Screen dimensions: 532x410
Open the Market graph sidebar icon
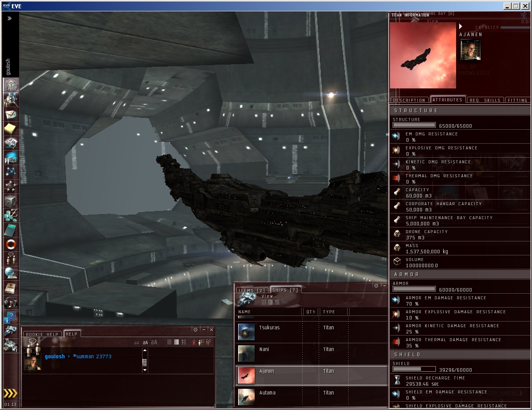click(x=10, y=158)
